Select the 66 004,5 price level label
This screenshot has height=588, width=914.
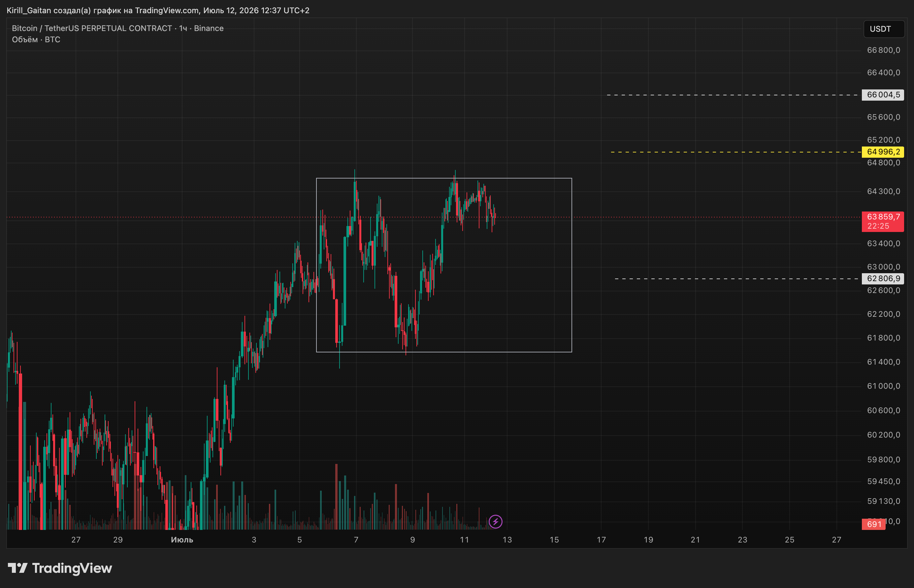click(883, 95)
